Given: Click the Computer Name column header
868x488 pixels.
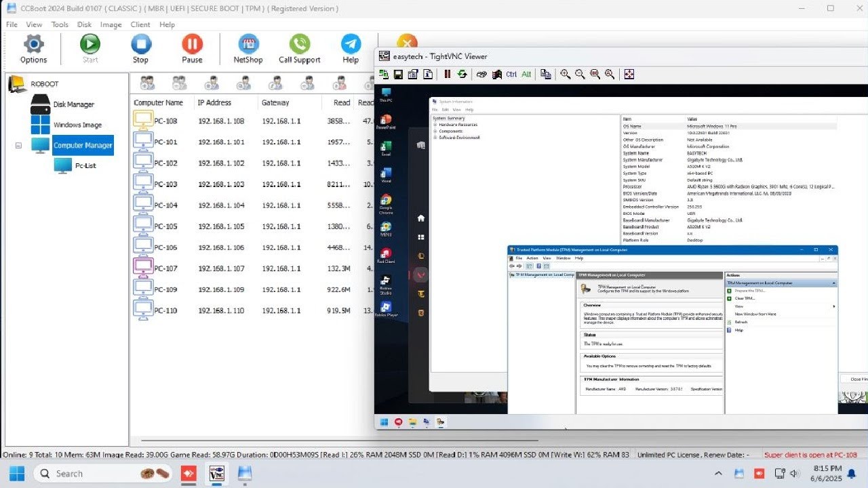Looking at the screenshot, I should click(159, 103).
